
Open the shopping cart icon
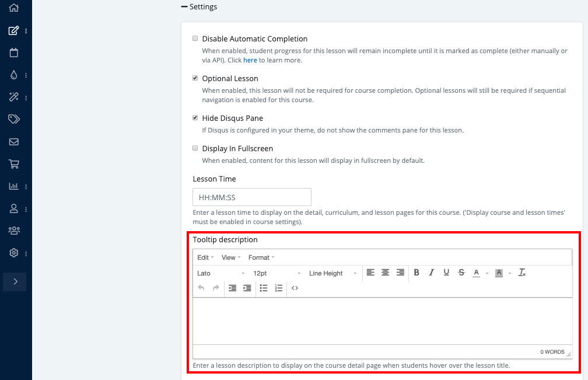coord(14,164)
